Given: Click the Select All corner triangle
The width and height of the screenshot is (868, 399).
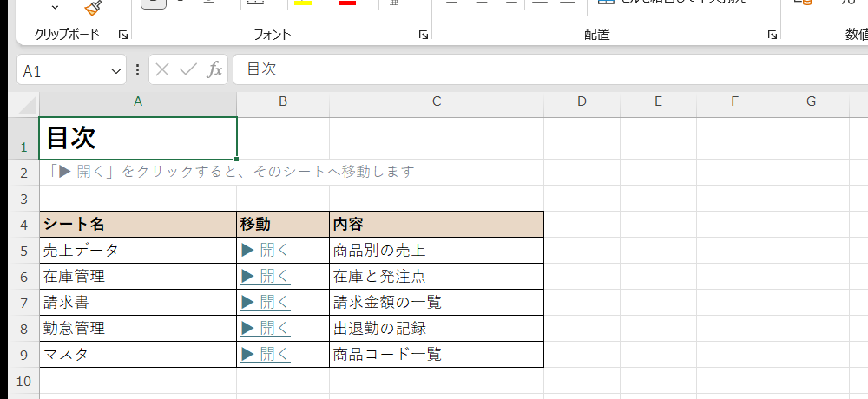Looking at the screenshot, I should (x=27, y=104).
